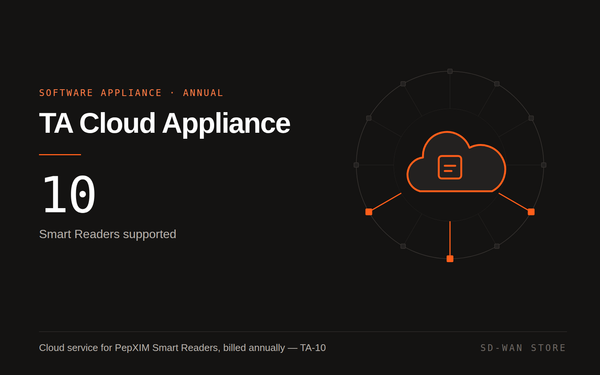
Task: Click the SD-WAN STORE label
Action: click(523, 348)
